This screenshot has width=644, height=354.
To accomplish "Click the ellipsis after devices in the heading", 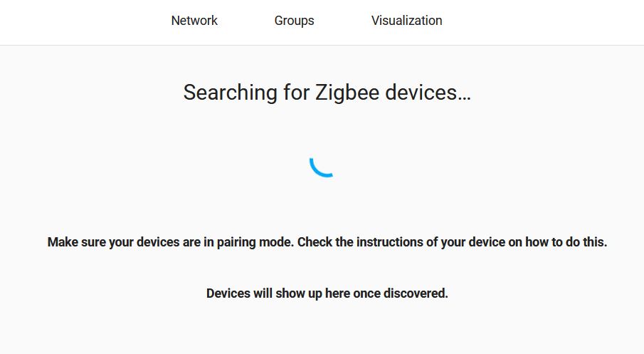I will tap(464, 98).
